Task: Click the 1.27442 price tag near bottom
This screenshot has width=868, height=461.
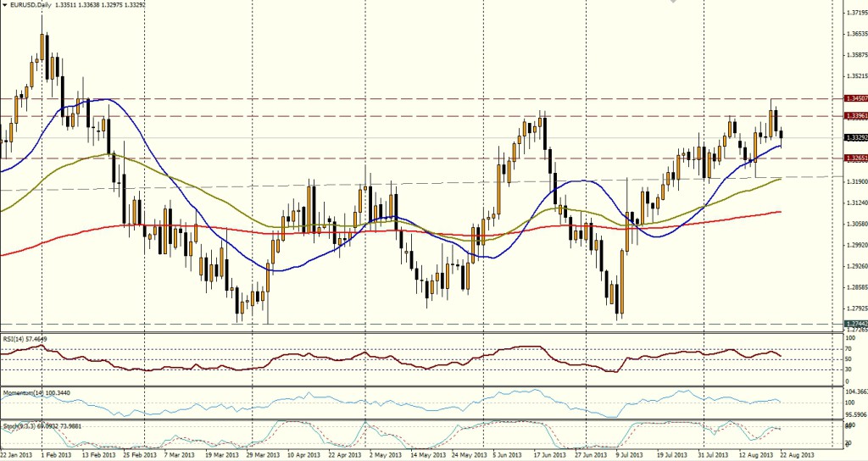Action: tap(854, 324)
